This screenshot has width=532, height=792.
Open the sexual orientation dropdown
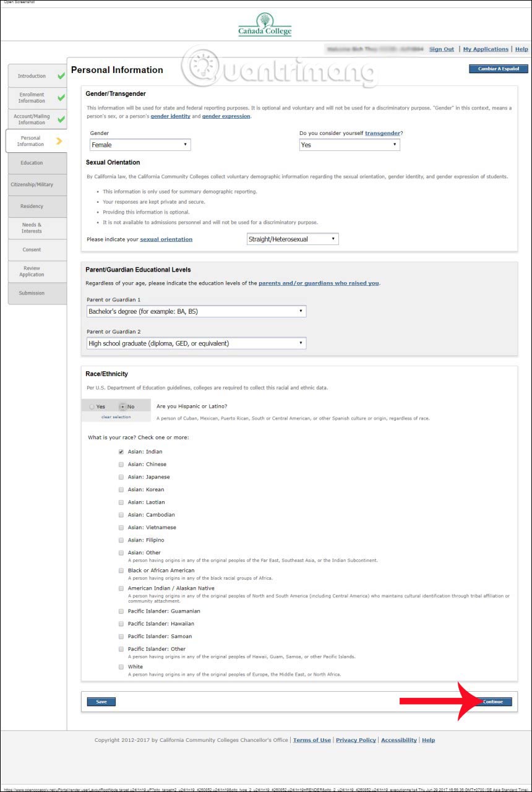(x=292, y=239)
